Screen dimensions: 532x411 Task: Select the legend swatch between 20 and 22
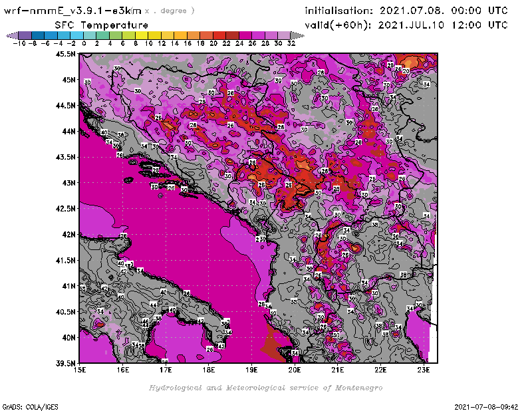pyautogui.click(x=219, y=35)
